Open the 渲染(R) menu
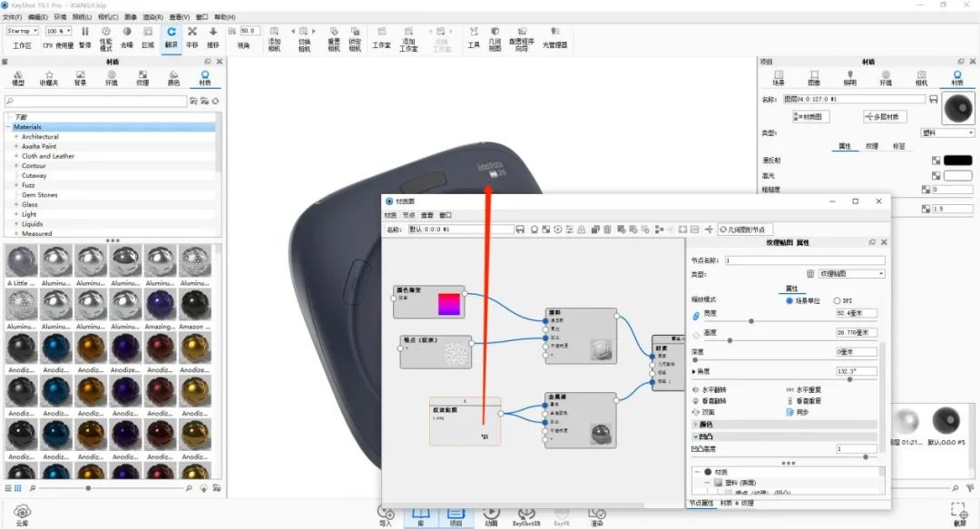Image resolution: width=980 pixels, height=529 pixels. pyautogui.click(x=153, y=17)
